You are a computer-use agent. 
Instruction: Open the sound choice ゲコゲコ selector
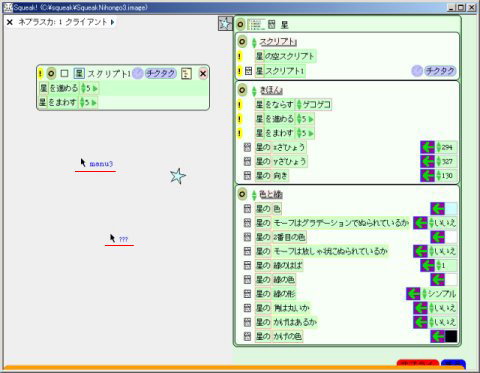point(314,105)
